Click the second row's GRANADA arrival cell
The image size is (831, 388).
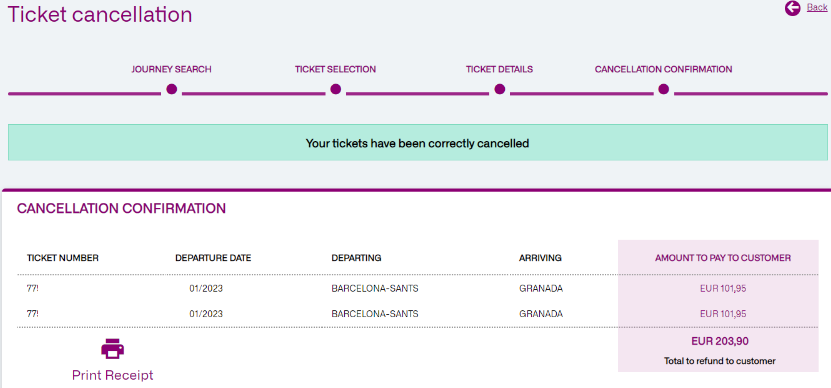[541, 314]
